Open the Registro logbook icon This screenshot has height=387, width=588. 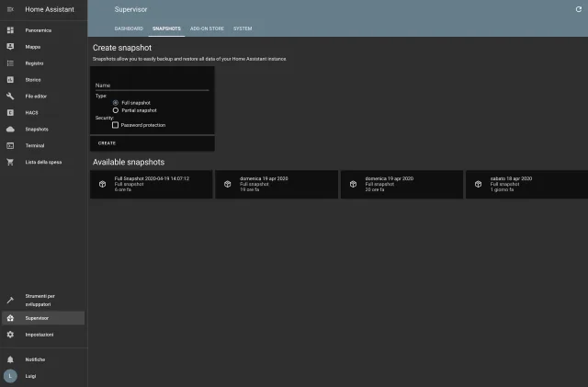point(10,63)
